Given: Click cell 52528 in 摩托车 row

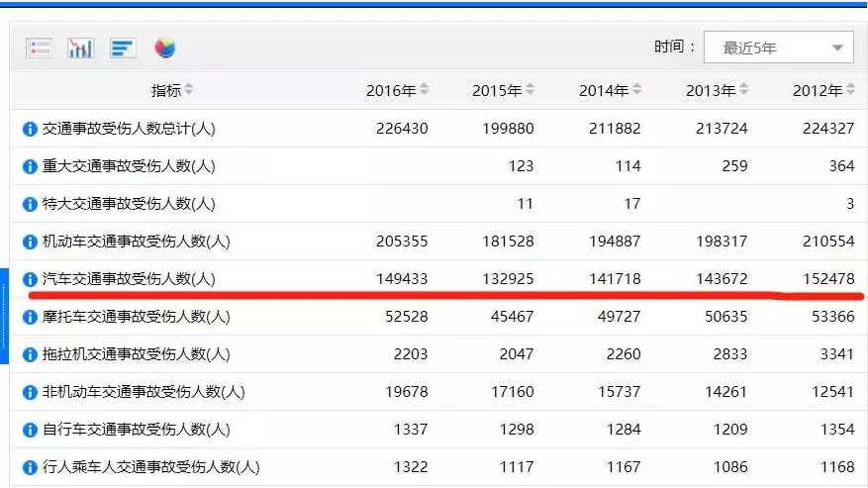Looking at the screenshot, I should pyautogui.click(x=407, y=317).
